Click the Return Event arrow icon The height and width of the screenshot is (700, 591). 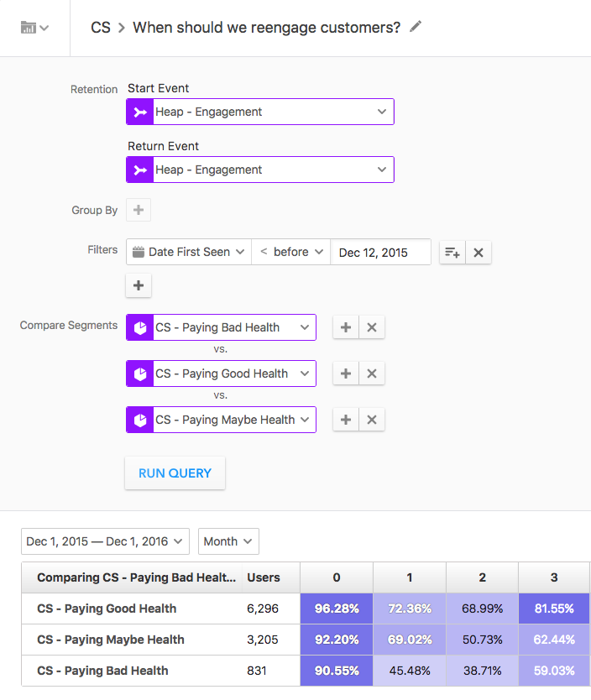coord(140,170)
